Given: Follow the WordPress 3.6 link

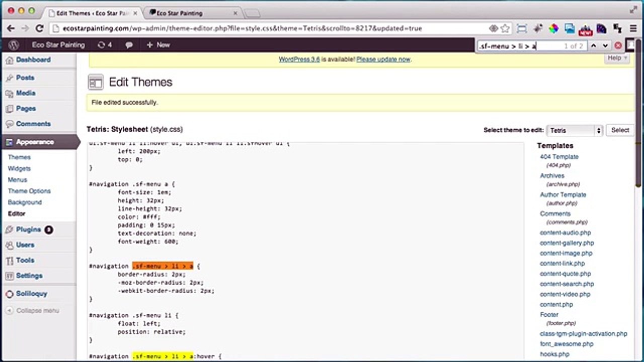Looking at the screenshot, I should coord(299,59).
